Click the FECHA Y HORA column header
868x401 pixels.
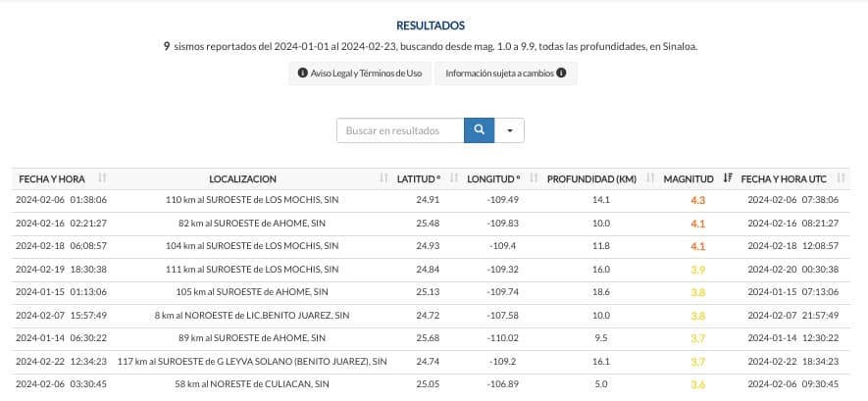pos(52,178)
